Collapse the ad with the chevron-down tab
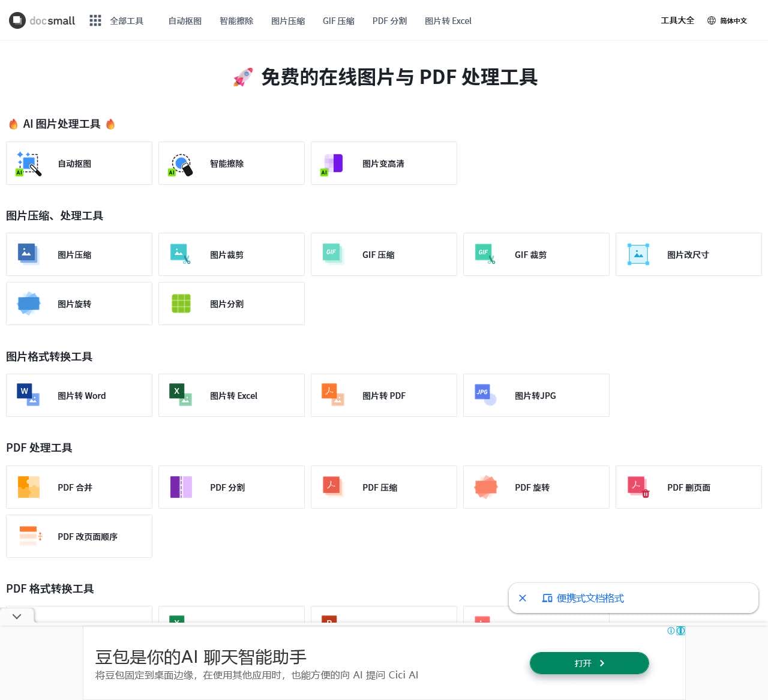The image size is (768, 700). click(17, 616)
